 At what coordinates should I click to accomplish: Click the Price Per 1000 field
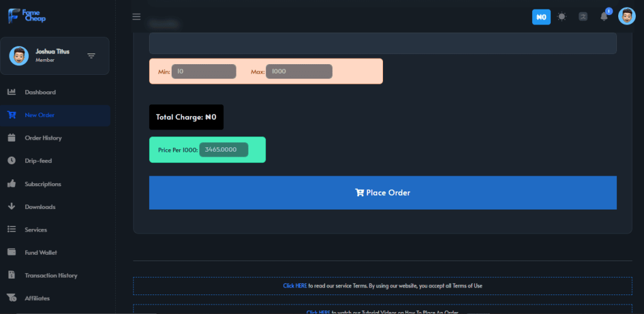coord(224,150)
